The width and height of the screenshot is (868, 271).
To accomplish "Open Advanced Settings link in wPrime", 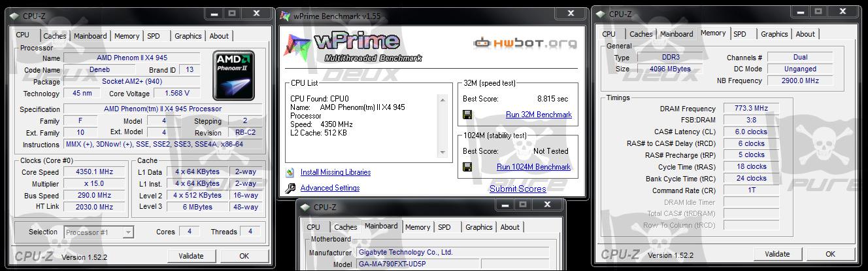I will coord(330,189).
